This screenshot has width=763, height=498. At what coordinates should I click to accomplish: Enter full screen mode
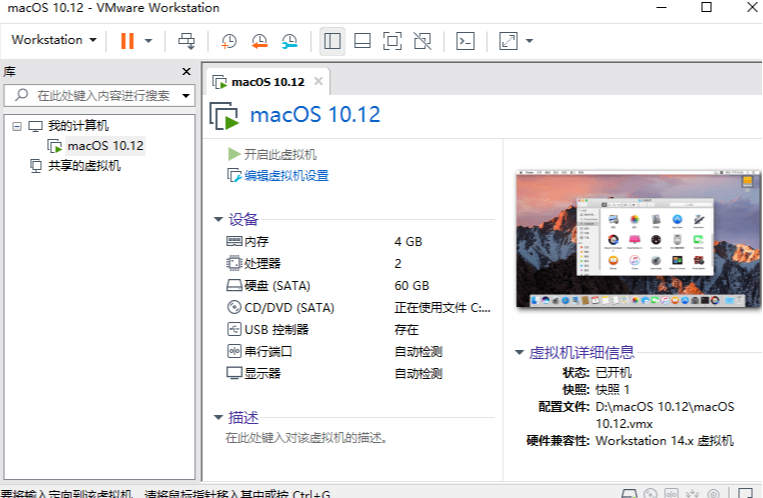[392, 41]
